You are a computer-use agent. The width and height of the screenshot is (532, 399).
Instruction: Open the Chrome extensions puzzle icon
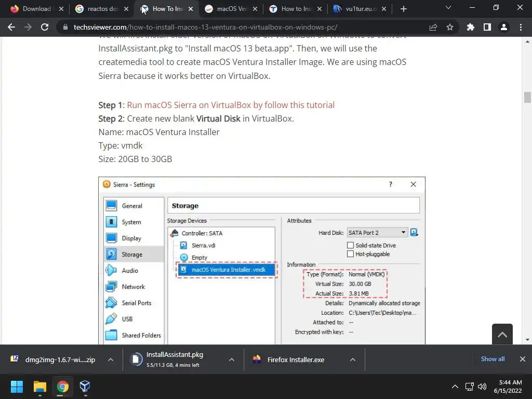470,27
